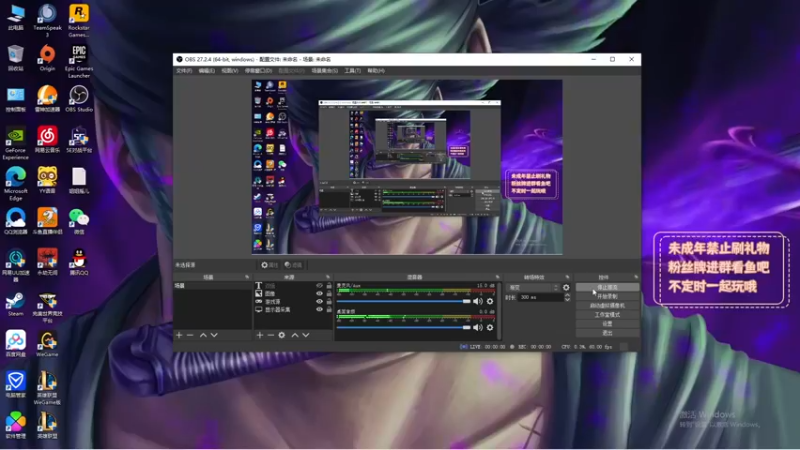Pop out the 场景 panel dock icon
The height and width of the screenshot is (450, 800).
tap(247, 277)
